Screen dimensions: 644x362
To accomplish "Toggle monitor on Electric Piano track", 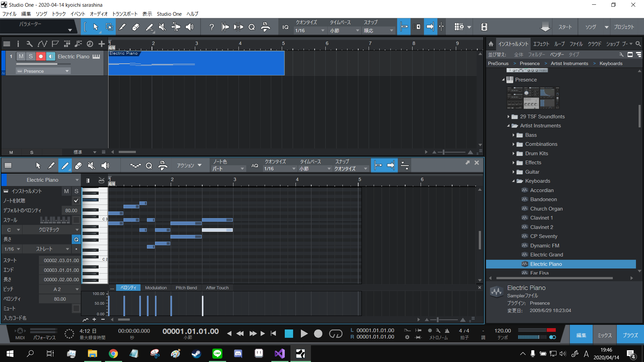I will point(51,56).
